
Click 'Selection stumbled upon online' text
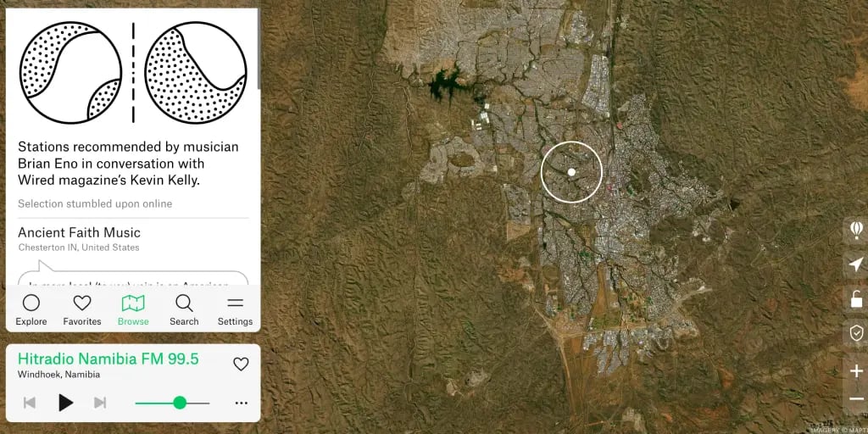point(95,203)
